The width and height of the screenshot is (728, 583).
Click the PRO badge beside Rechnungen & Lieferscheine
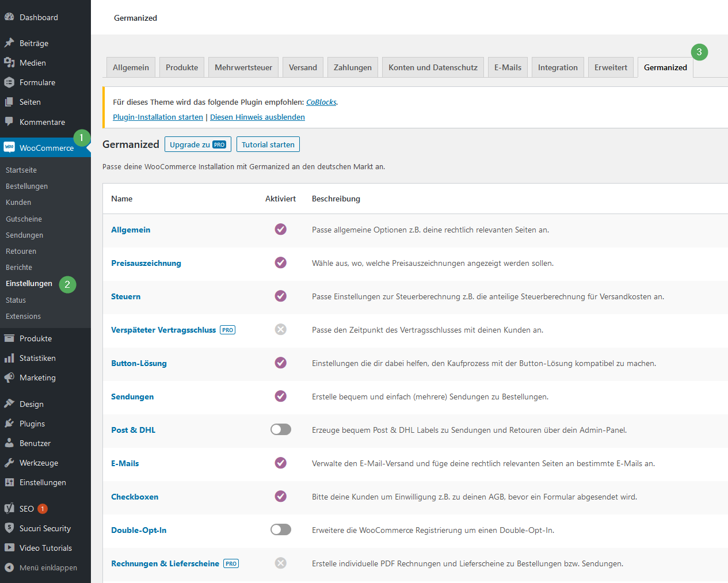[231, 563]
